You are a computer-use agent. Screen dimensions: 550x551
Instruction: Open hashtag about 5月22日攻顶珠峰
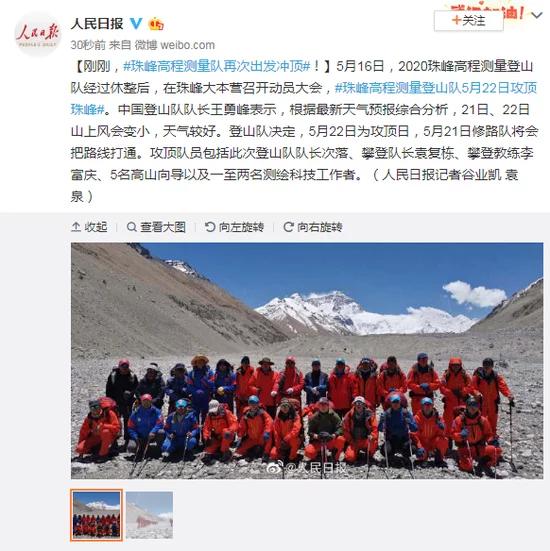(304, 98)
